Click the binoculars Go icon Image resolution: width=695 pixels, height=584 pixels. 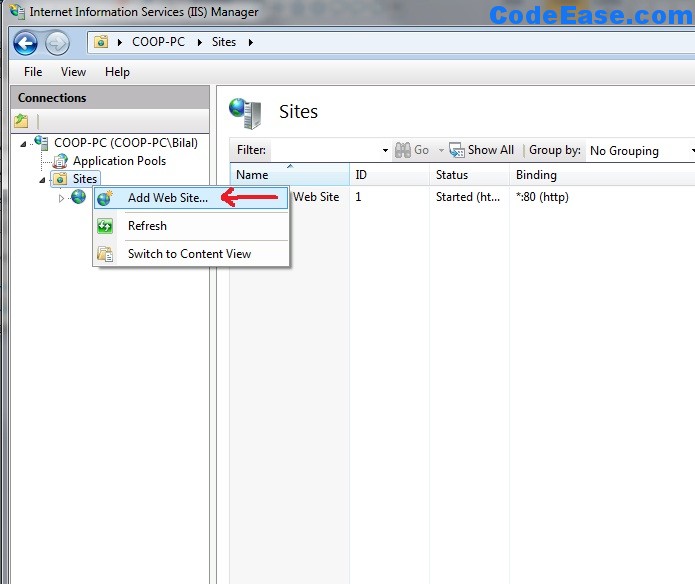pyautogui.click(x=402, y=150)
